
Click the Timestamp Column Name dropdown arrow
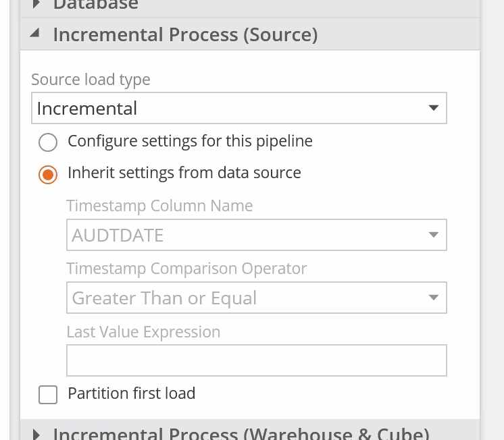pos(434,235)
